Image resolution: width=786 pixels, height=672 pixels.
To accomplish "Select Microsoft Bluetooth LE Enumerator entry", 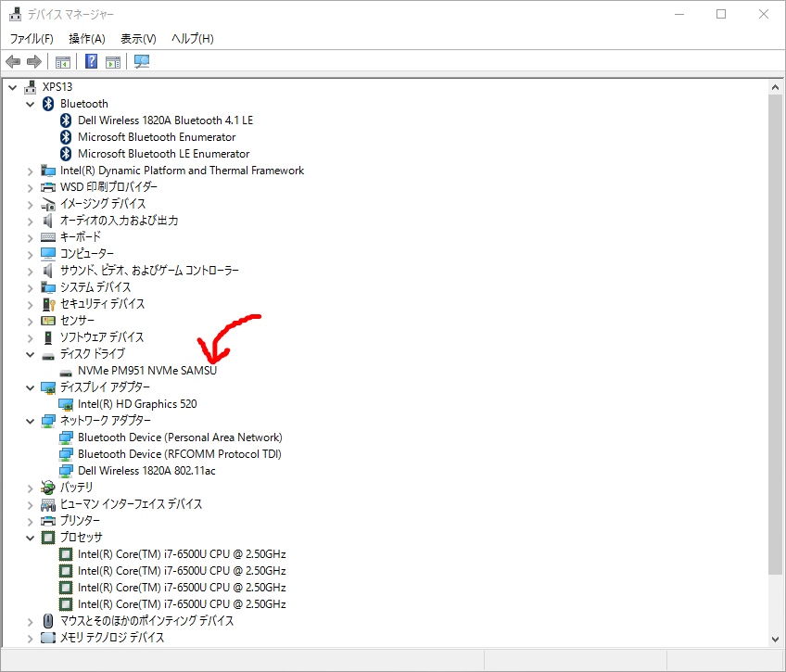I will 163,153.
